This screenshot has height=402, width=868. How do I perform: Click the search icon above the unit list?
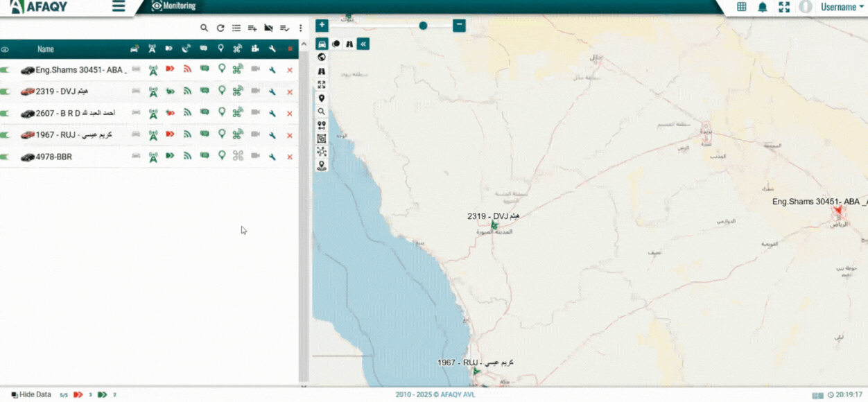coord(204,28)
